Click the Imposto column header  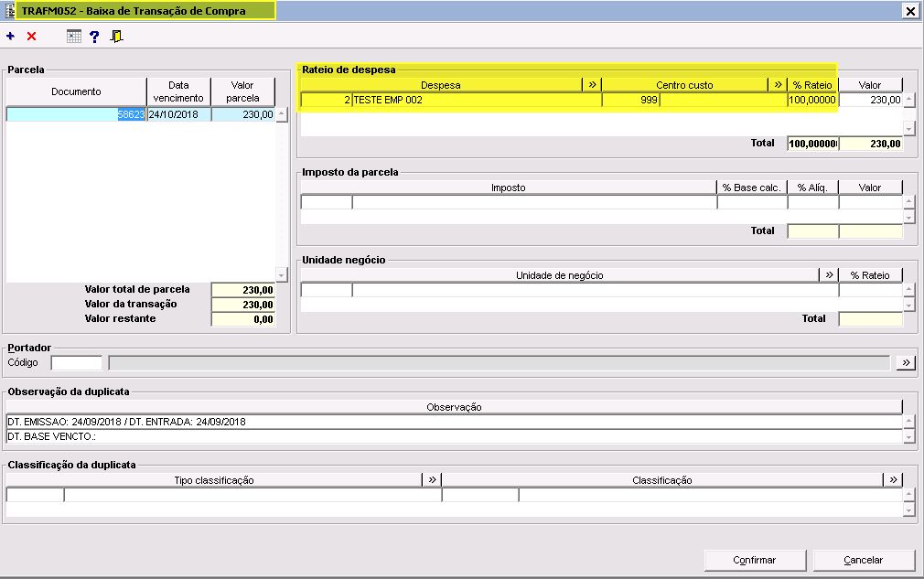click(508, 188)
